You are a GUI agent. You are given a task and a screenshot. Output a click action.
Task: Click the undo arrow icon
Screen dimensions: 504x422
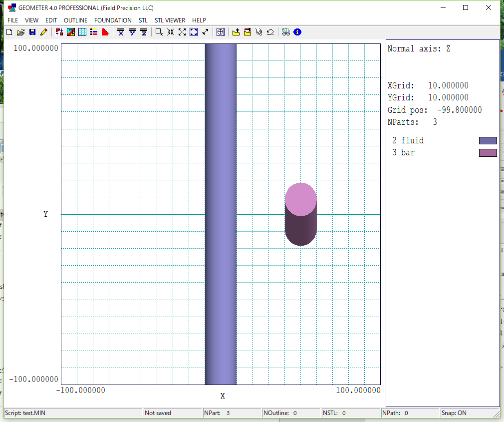click(270, 32)
